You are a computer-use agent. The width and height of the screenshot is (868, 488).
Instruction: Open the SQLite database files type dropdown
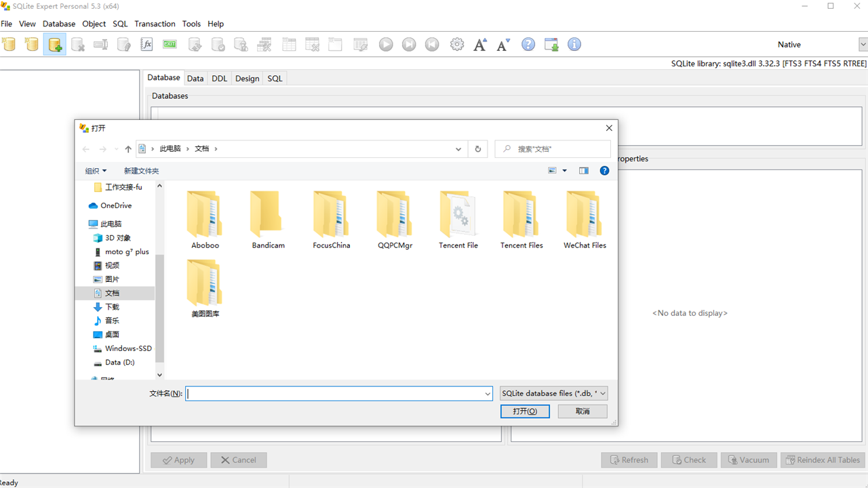(x=553, y=393)
